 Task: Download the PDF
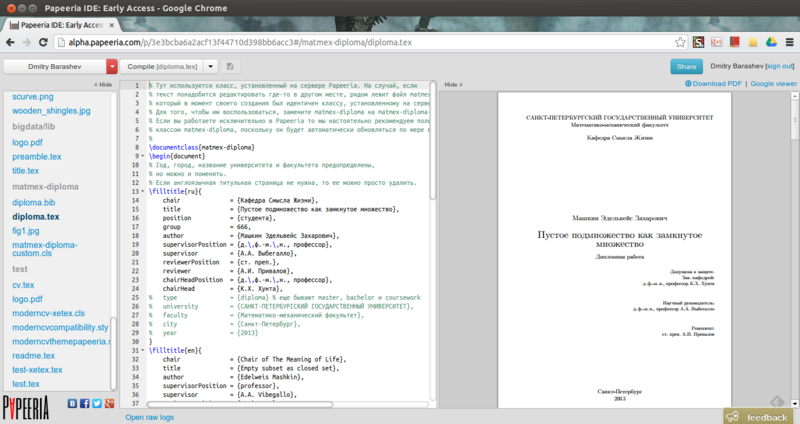click(713, 84)
